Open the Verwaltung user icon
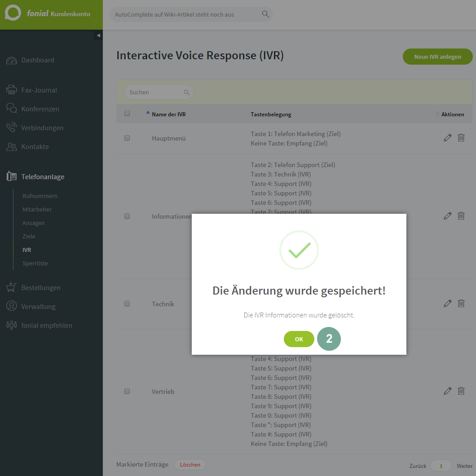 tap(12, 306)
